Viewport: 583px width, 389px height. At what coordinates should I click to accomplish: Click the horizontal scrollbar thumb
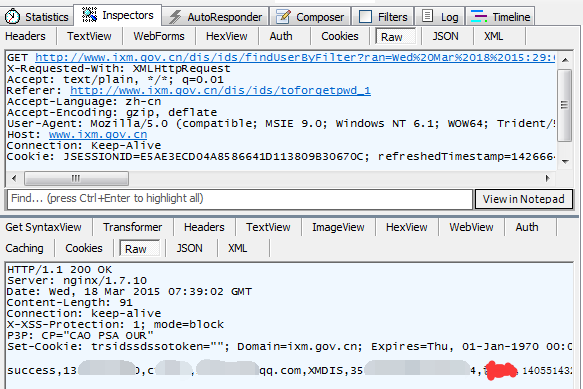point(77,179)
